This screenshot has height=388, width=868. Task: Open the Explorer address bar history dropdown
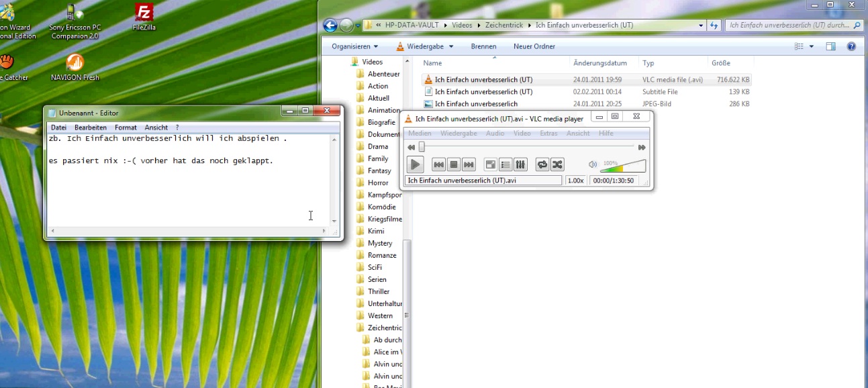(701, 26)
